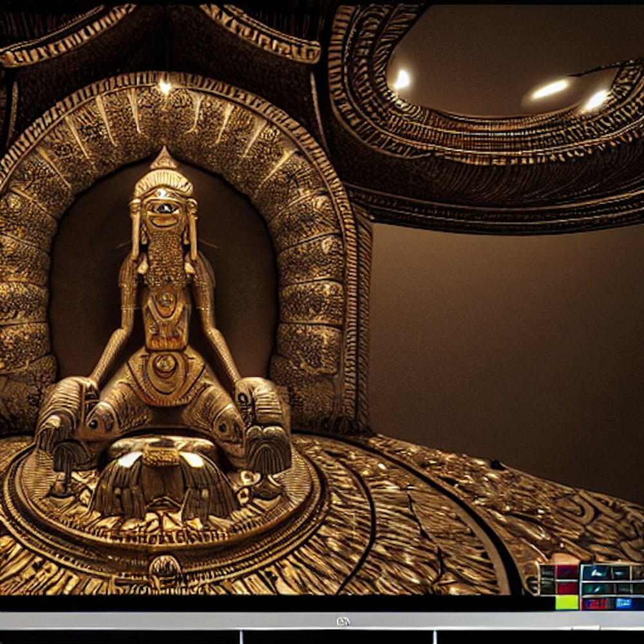The image size is (644, 644).
Task: Pick the red swatch below the crimson one
Action: [x=567, y=588]
